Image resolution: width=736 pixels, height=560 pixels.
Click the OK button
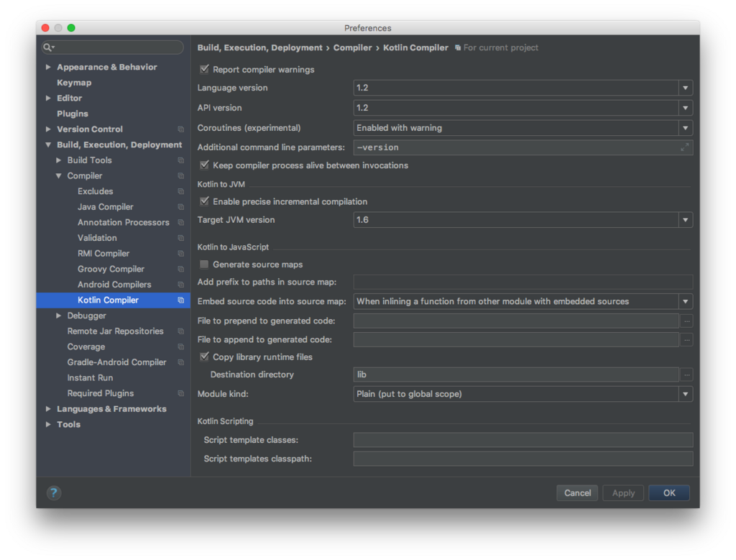(x=669, y=493)
